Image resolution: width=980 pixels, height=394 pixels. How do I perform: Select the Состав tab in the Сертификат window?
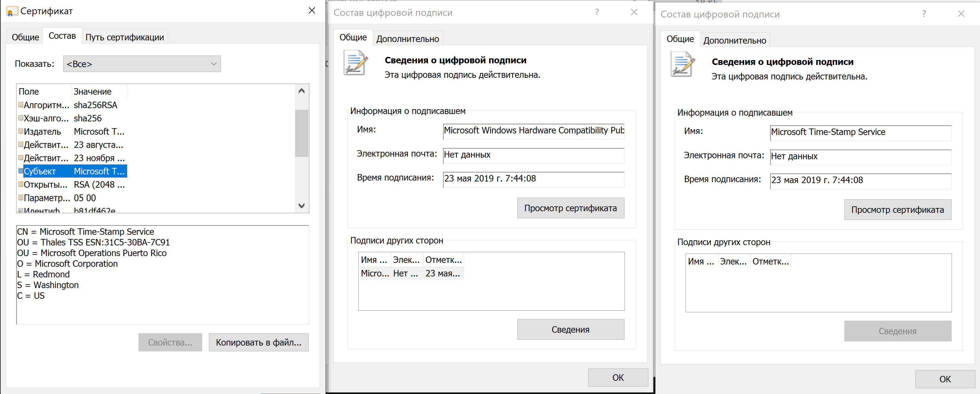coord(62,36)
